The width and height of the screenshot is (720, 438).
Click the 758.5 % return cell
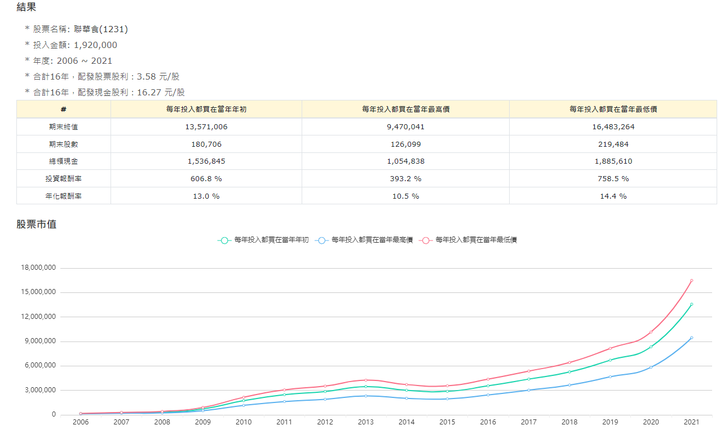pos(613,179)
